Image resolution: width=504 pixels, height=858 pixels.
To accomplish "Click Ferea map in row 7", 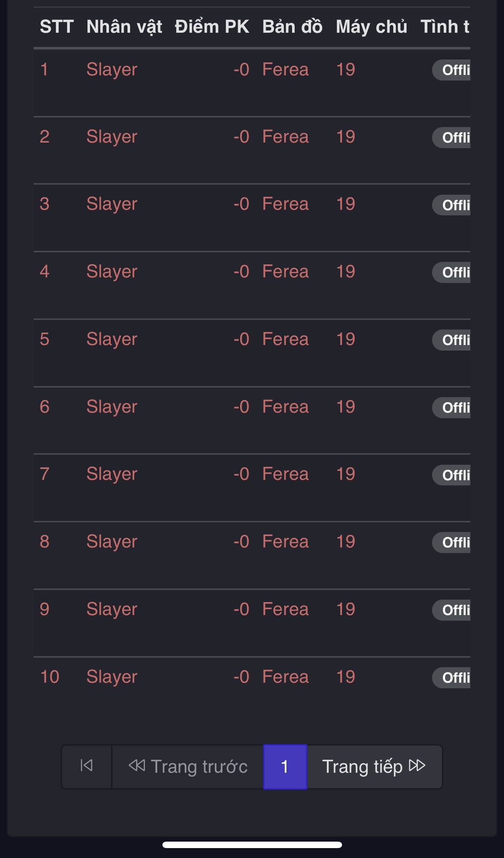I will tap(285, 474).
